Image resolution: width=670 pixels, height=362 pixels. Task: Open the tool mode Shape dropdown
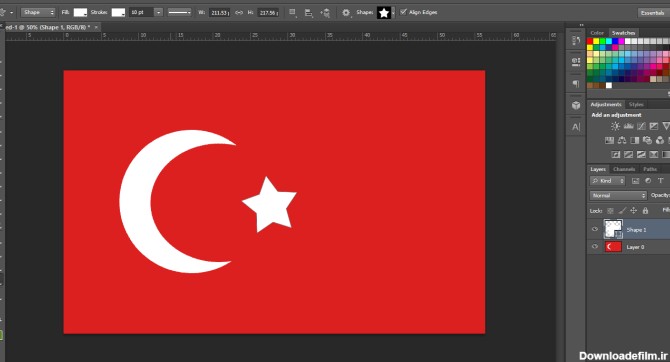tap(38, 12)
